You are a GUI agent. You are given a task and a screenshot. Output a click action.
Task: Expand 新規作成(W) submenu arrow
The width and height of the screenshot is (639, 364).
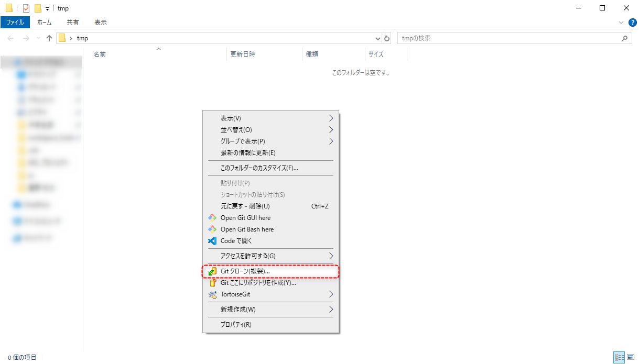(x=331, y=310)
